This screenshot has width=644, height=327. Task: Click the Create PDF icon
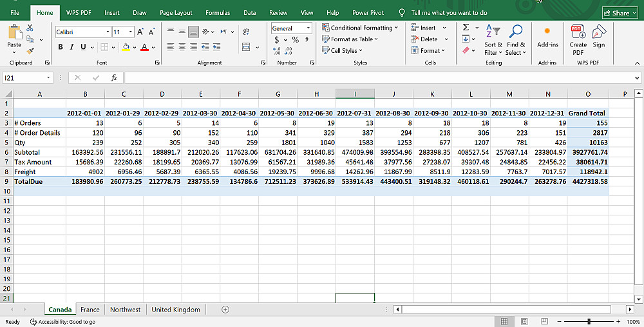pyautogui.click(x=578, y=32)
